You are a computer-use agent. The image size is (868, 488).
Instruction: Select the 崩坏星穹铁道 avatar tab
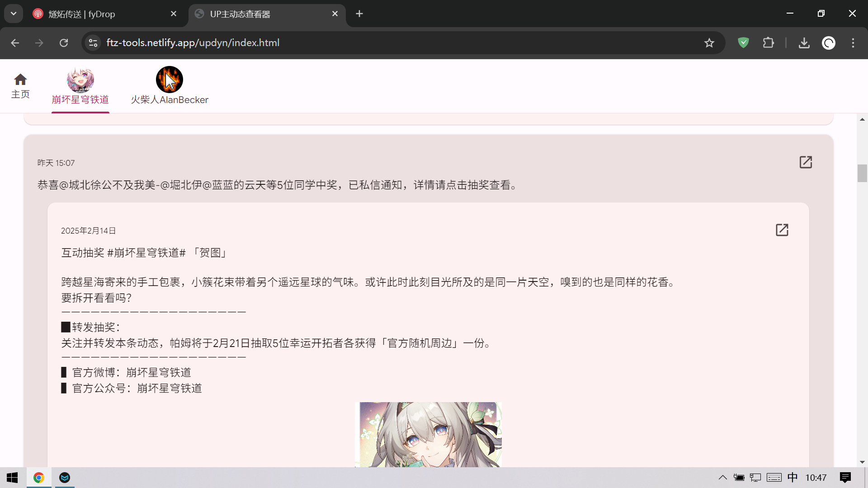pos(80,86)
